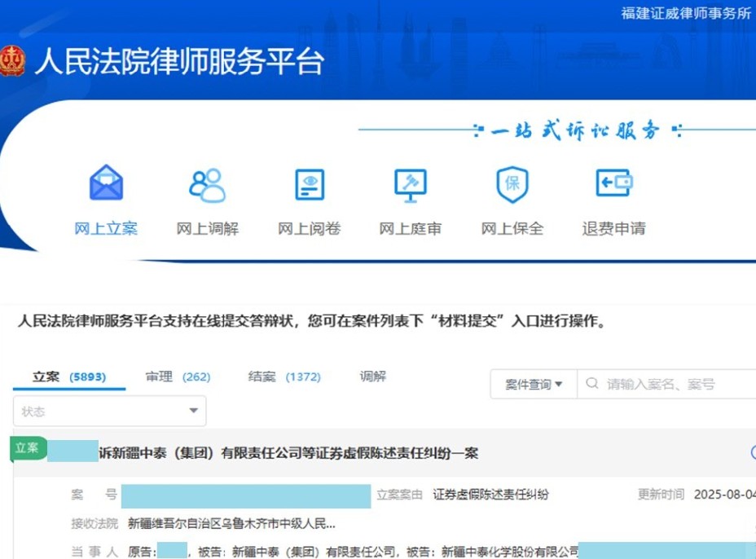Screen dimensions: 756x559
Task: Click the 网上庭审 label
Action: 411,228
